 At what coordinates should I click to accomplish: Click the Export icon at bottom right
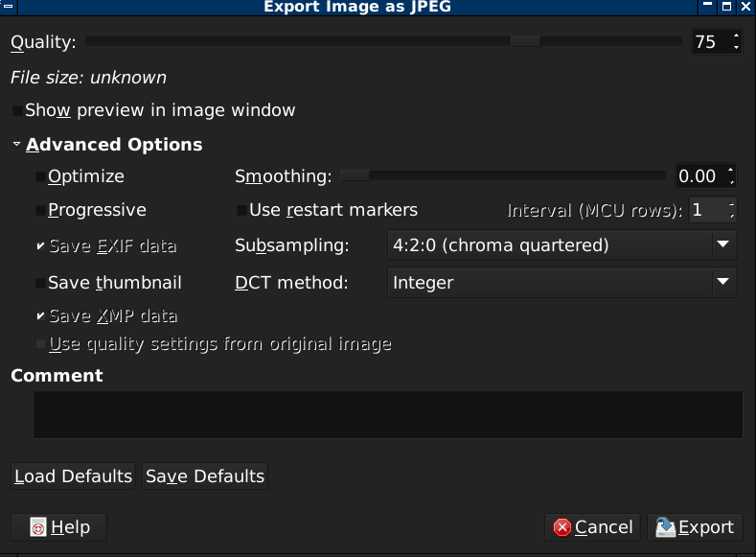[665, 527]
